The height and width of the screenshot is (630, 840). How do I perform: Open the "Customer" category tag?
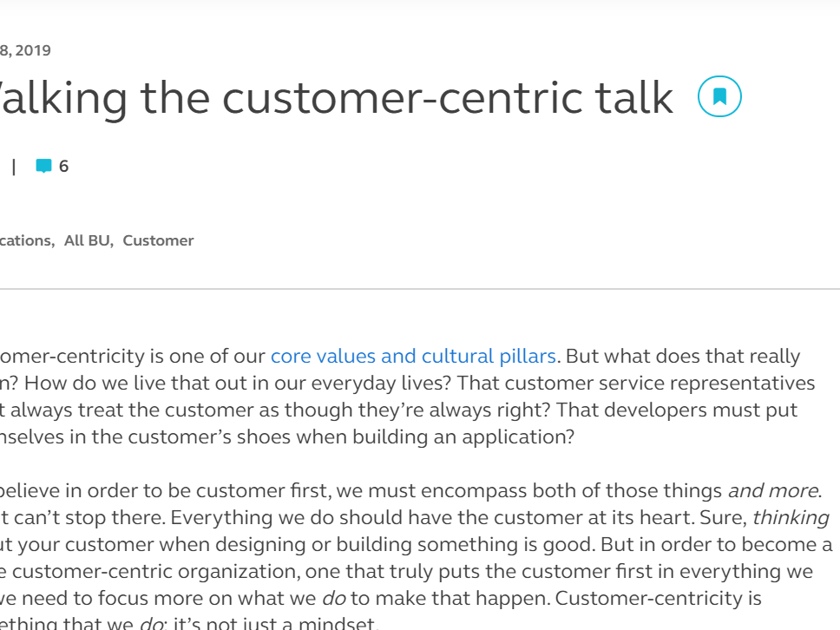(158, 240)
